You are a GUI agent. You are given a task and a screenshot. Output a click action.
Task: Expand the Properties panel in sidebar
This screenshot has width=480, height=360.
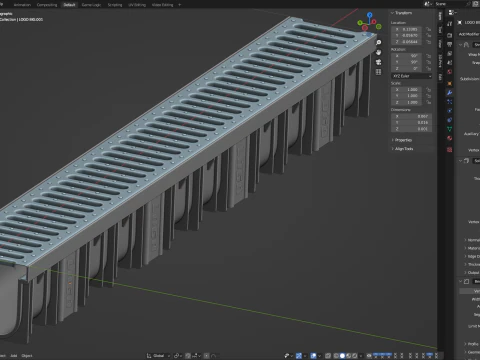(x=402, y=140)
